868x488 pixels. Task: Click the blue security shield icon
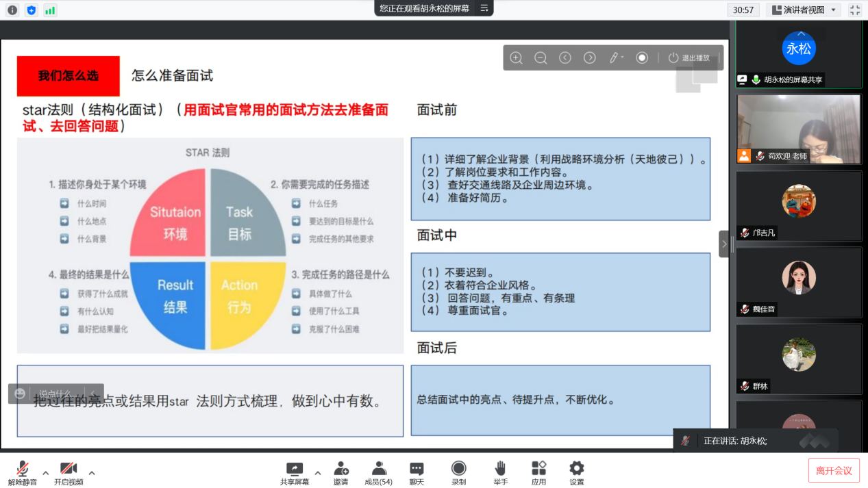(x=31, y=10)
